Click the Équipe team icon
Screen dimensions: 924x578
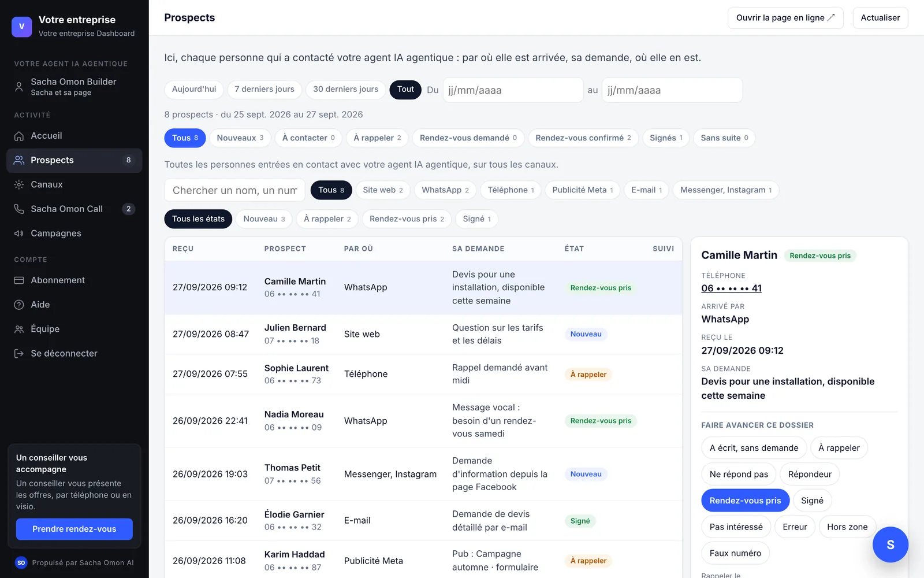[19, 329]
